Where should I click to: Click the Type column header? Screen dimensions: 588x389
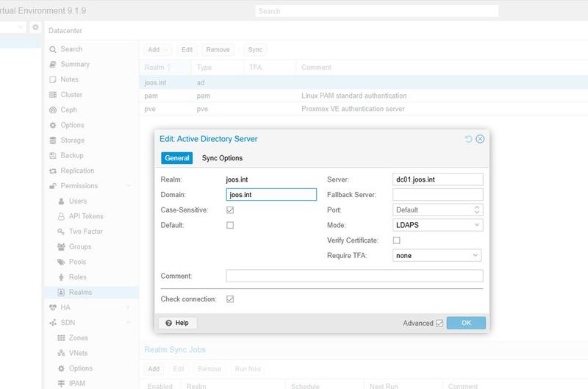point(218,68)
